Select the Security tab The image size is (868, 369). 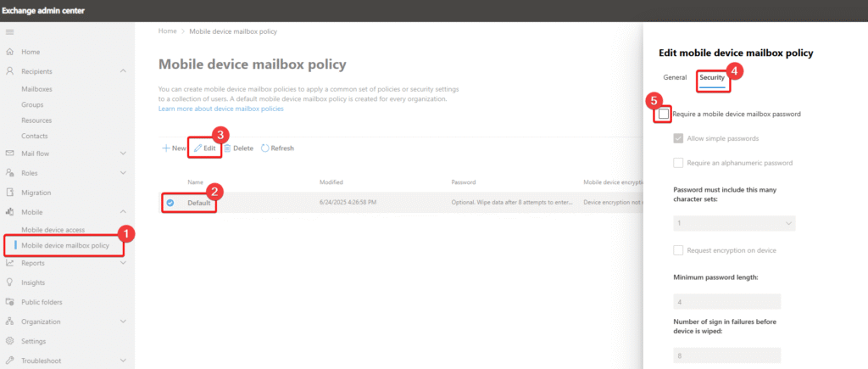[x=712, y=77]
